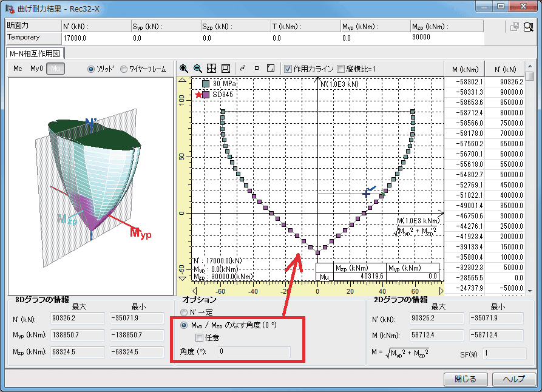Click the M (kNm) column header
Image resolution: width=542 pixels, height=392 pixels.
[465, 70]
